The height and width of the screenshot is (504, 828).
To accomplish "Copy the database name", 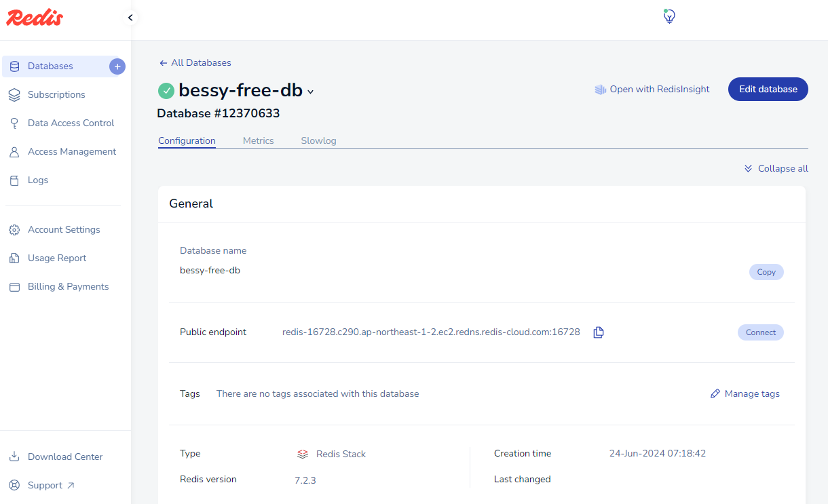I will tap(766, 272).
